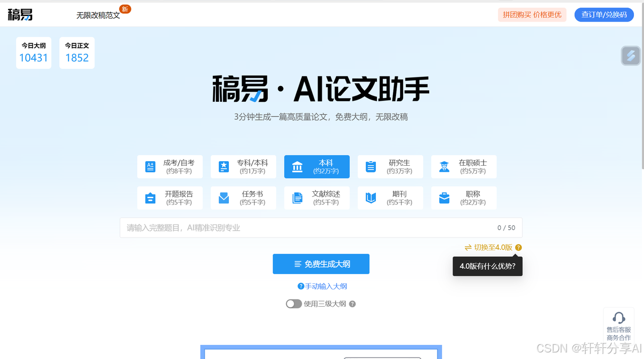Click the 开题报告 icon
The height and width of the screenshot is (359, 644).
click(150, 198)
